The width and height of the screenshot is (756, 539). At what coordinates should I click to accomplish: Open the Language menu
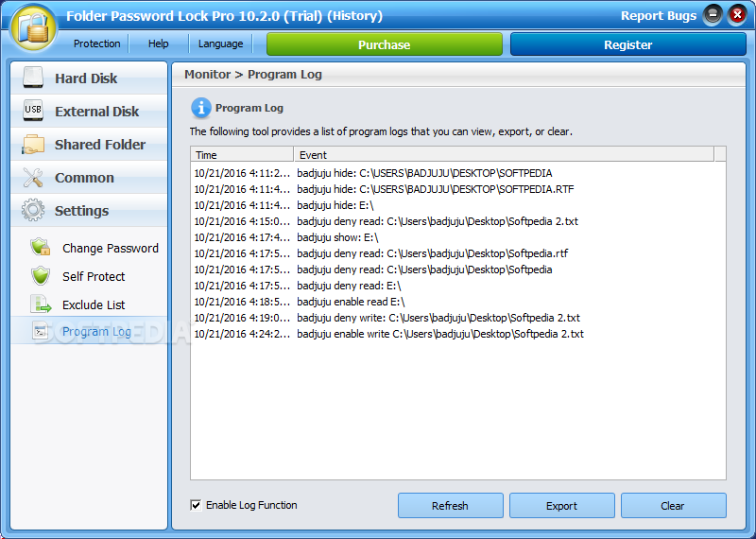220,43
